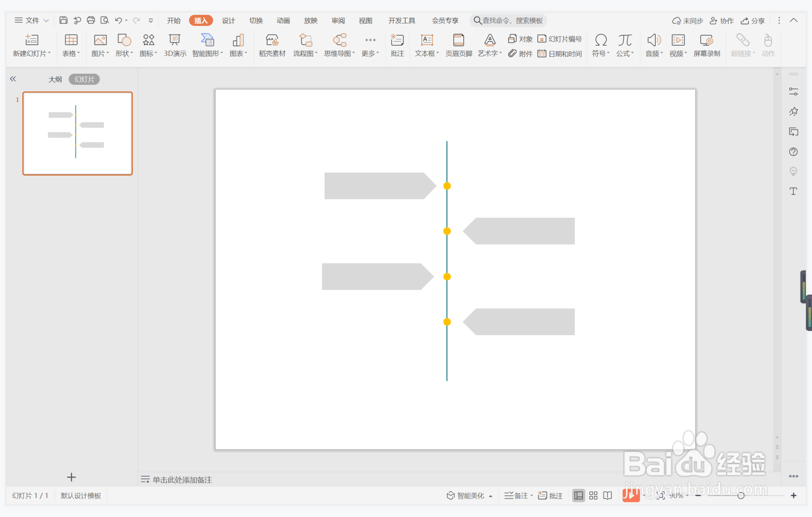The height and width of the screenshot is (517, 812).
Task: Click the Date and Time (日期和时间) icon
Action: [x=560, y=54]
